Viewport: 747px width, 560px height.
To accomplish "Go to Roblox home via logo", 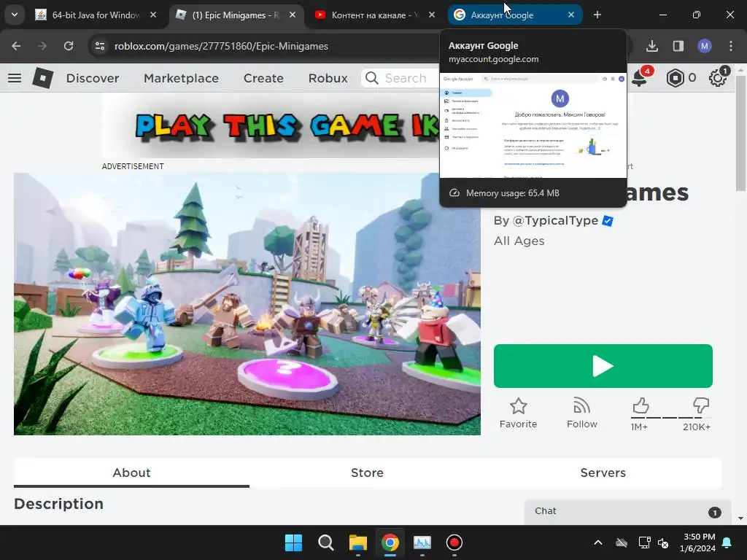I will click(43, 77).
